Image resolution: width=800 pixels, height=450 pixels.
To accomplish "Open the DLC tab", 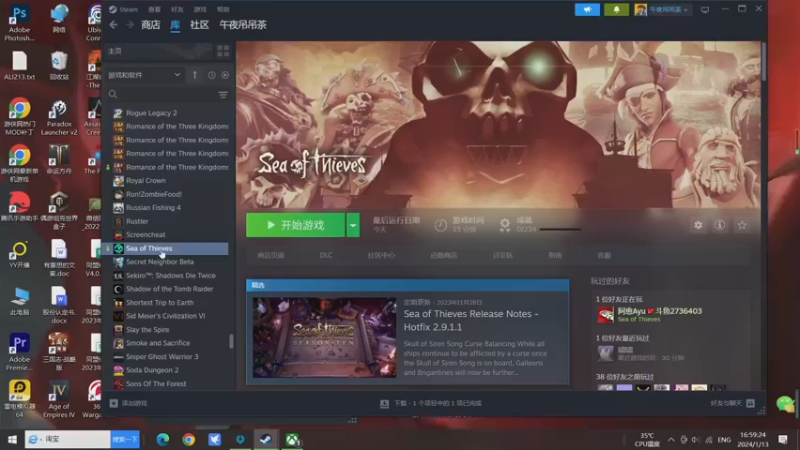I will (x=326, y=255).
